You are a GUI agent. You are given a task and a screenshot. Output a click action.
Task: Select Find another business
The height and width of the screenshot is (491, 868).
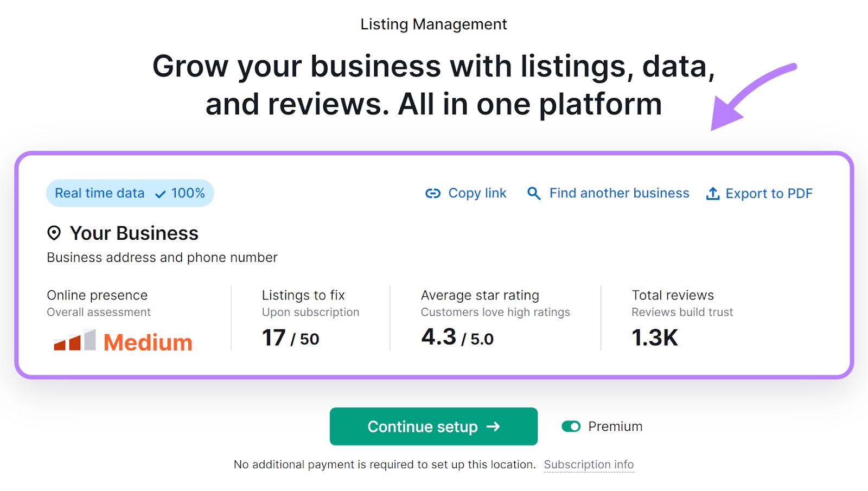[618, 193]
